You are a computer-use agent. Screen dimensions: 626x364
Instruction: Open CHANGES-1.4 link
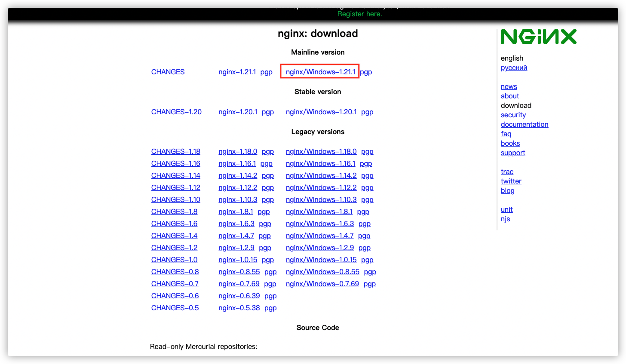click(x=174, y=236)
